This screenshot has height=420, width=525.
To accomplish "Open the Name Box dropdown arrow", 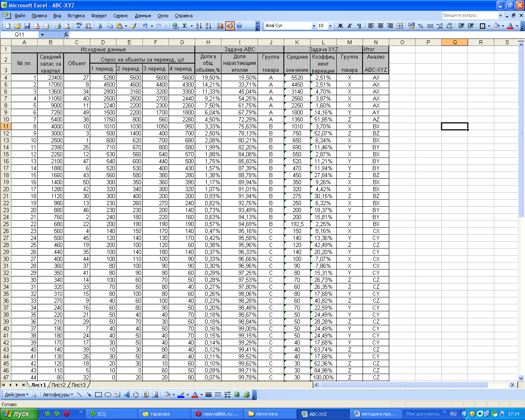I will 42,35.
